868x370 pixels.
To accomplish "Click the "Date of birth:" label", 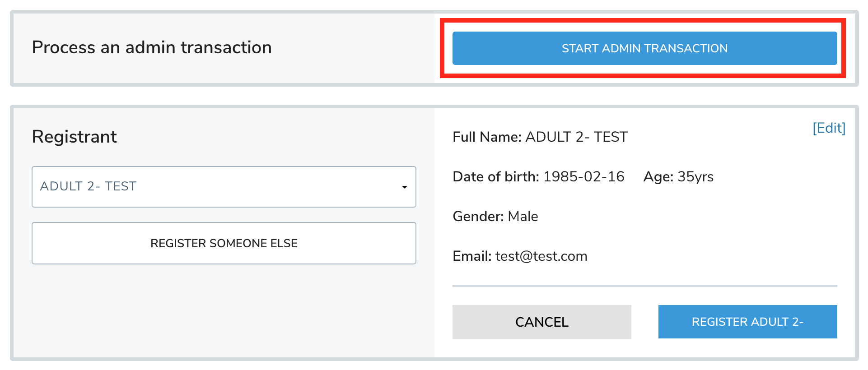I will (x=495, y=177).
